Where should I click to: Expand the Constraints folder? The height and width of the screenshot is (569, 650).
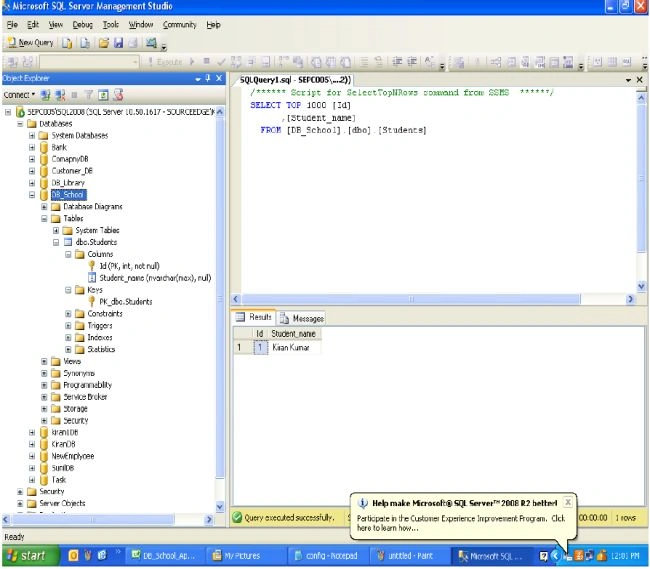click(x=68, y=314)
